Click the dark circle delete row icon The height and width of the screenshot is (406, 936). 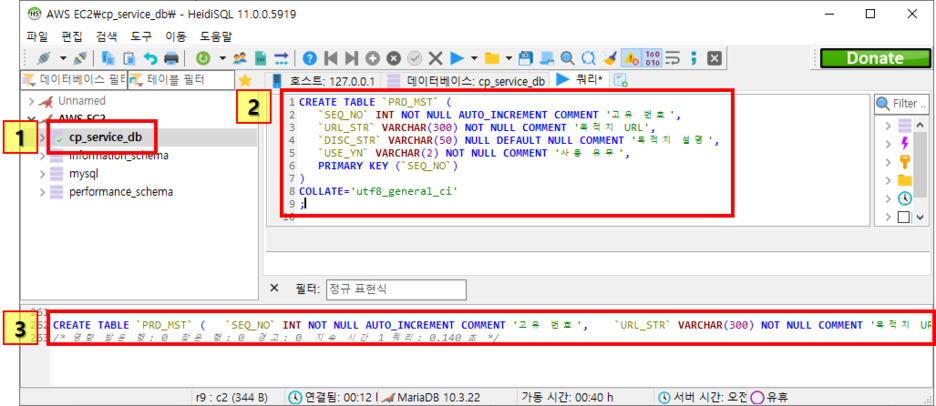pos(393,58)
